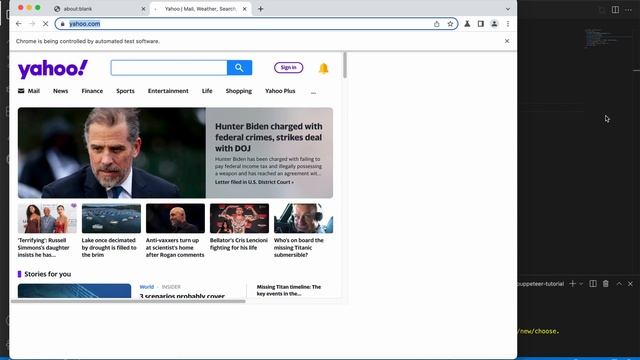The height and width of the screenshot is (360, 640).
Task: Switch to the Yahoo tab
Action: click(200, 9)
